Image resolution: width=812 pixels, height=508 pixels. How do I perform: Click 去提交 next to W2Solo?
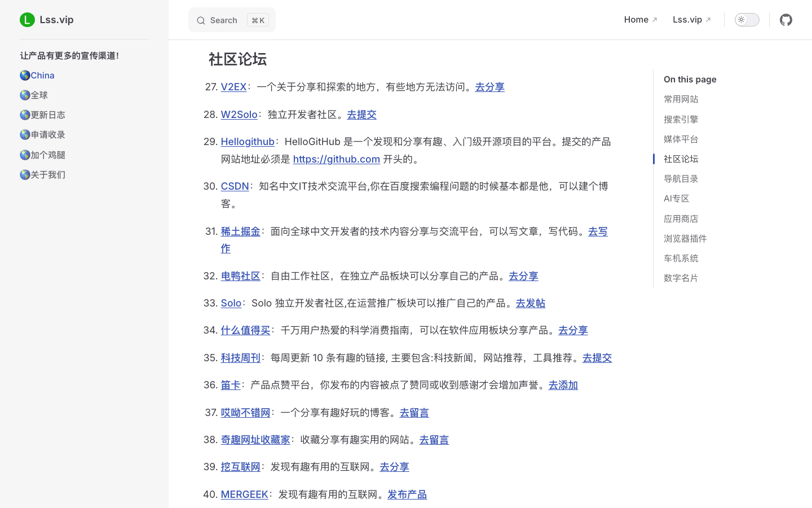click(x=361, y=114)
